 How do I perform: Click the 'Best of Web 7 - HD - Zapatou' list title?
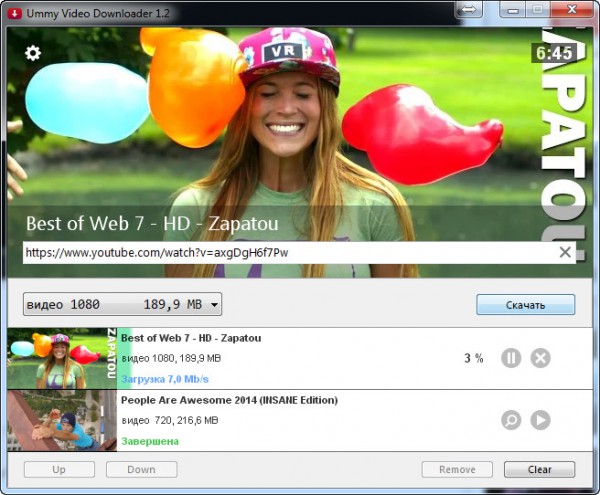[191, 338]
